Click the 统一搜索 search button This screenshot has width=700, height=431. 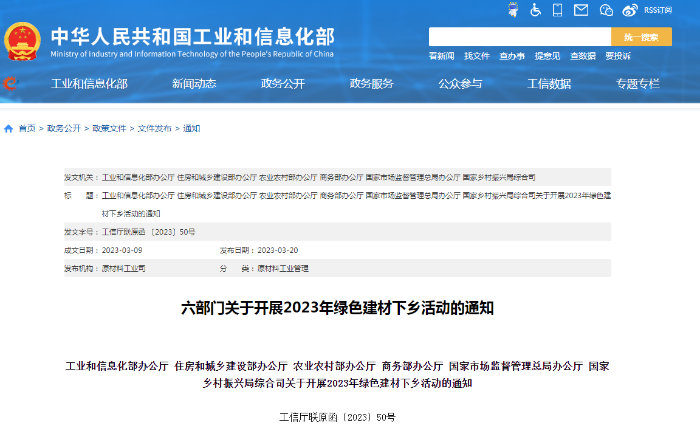640,37
